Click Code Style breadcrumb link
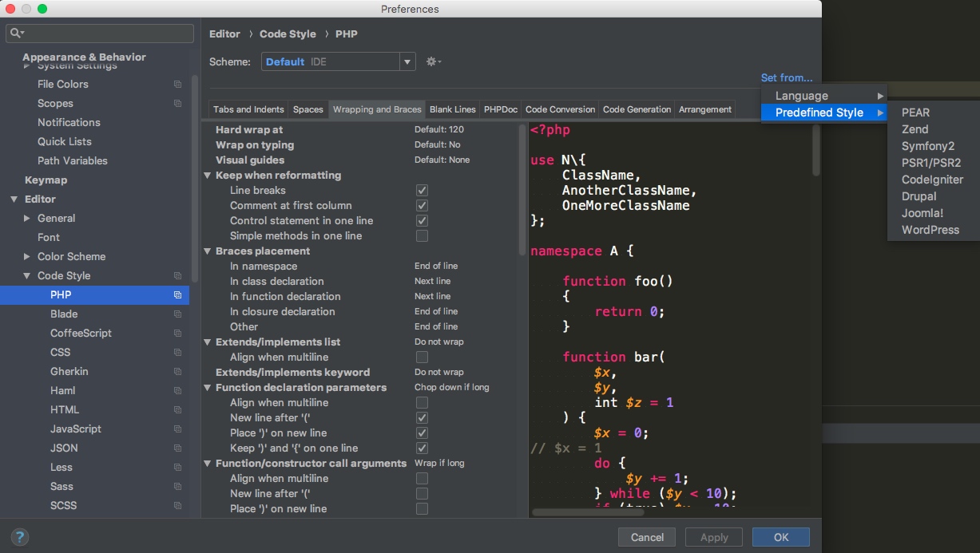Viewport: 980px width, 553px height. coord(288,34)
